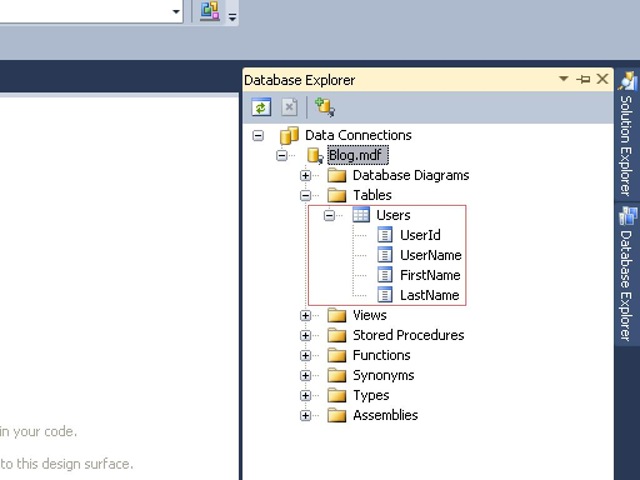The height and width of the screenshot is (480, 640).
Task: Click the Stored Procedures folder icon
Action: tap(337, 336)
